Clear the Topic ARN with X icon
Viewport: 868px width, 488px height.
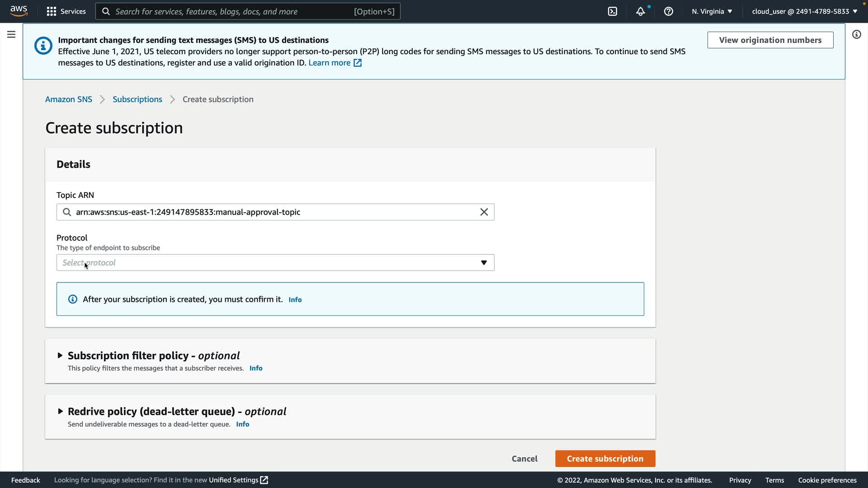484,212
